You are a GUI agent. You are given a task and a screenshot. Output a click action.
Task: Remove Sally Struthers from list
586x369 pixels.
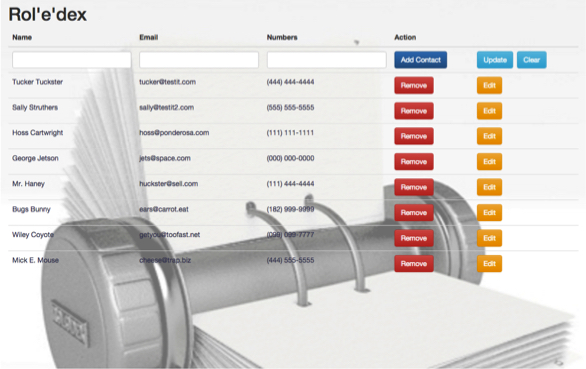click(414, 111)
